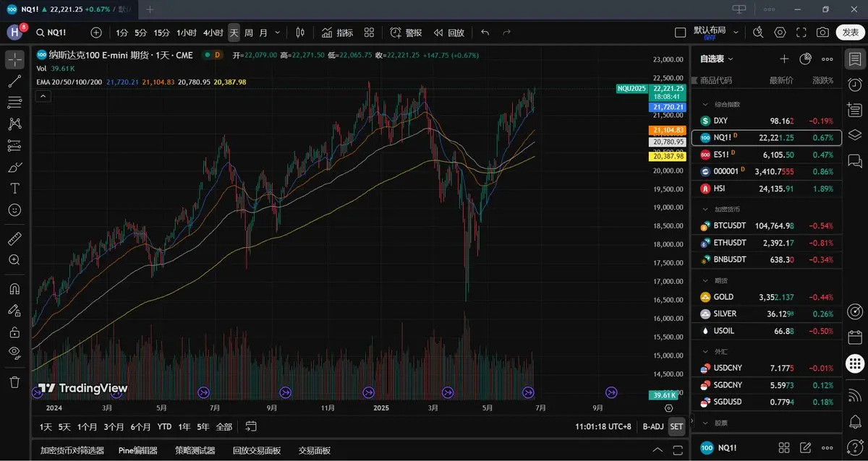Image resolution: width=868 pixels, height=461 pixels.
Task: Redo the last chart action
Action: pos(507,33)
